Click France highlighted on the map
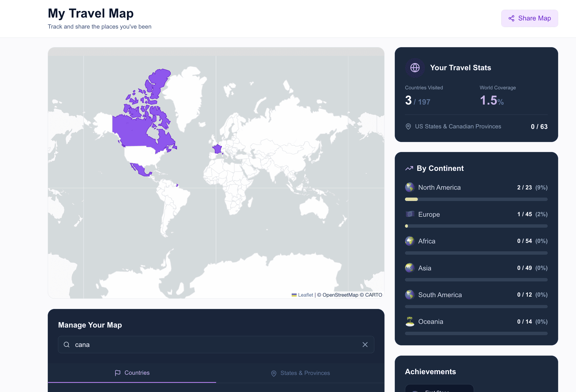576x392 pixels. click(x=217, y=149)
